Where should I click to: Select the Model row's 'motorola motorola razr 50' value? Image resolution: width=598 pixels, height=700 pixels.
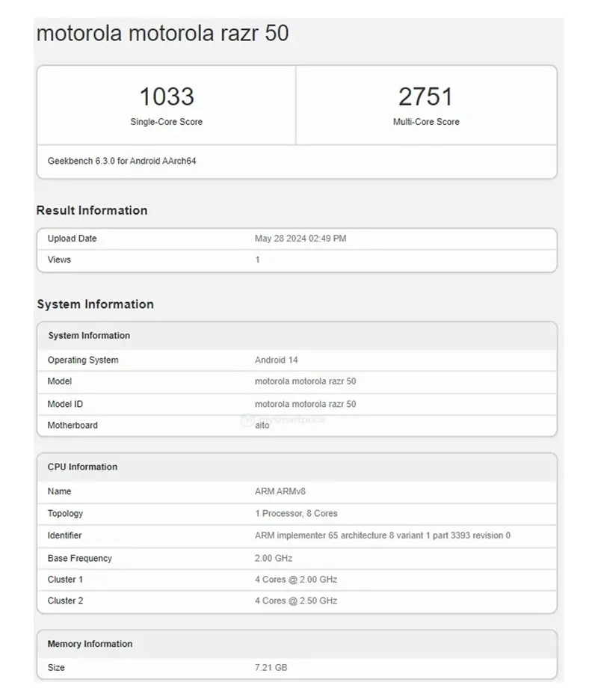click(x=305, y=381)
